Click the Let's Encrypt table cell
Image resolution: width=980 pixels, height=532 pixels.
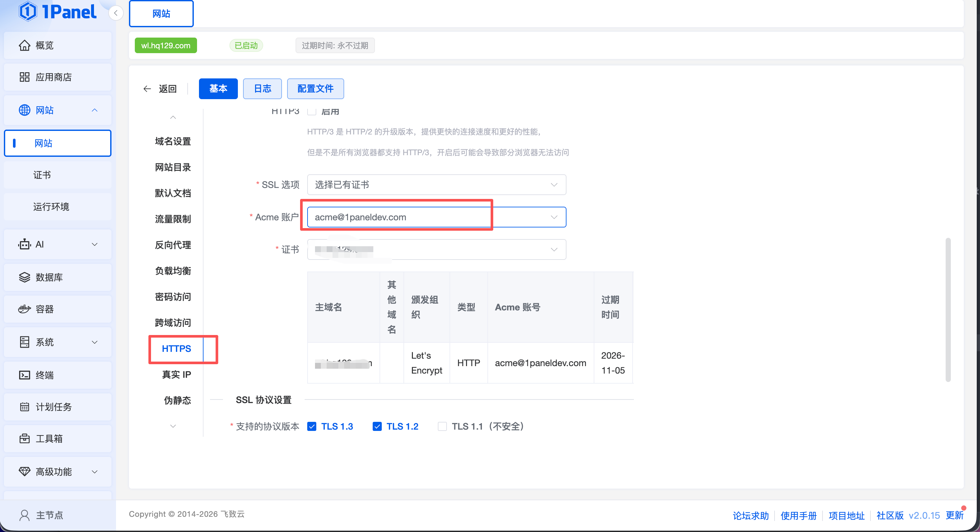426,363
